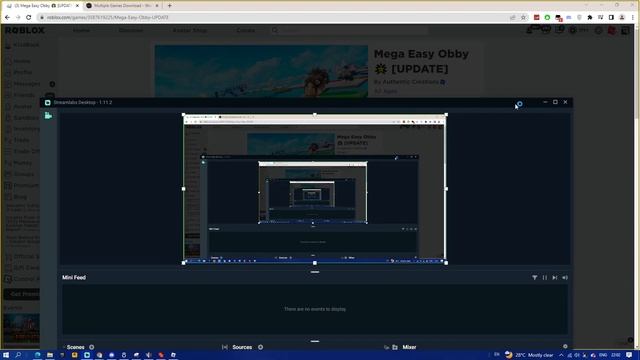640x360 pixels.
Task: Add a new source beside Sources label
Action: [260, 347]
